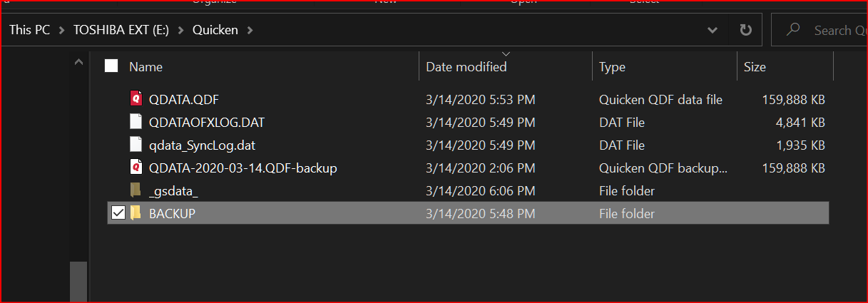
Task: Expand the chevron after Quicken in path
Action: tap(250, 31)
